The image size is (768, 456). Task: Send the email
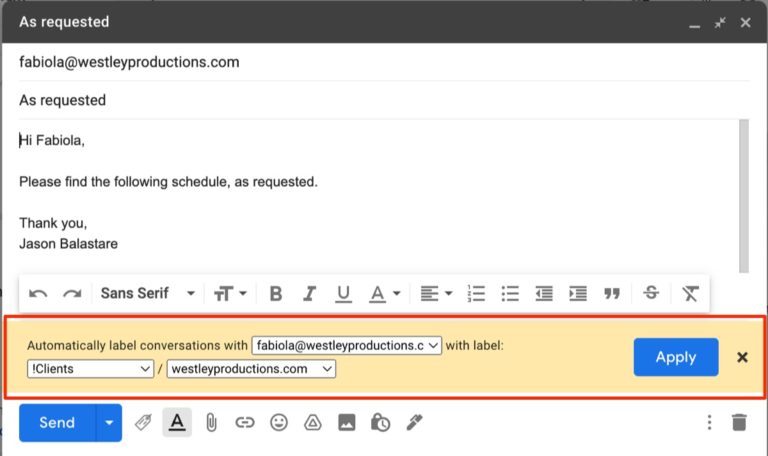(x=57, y=423)
